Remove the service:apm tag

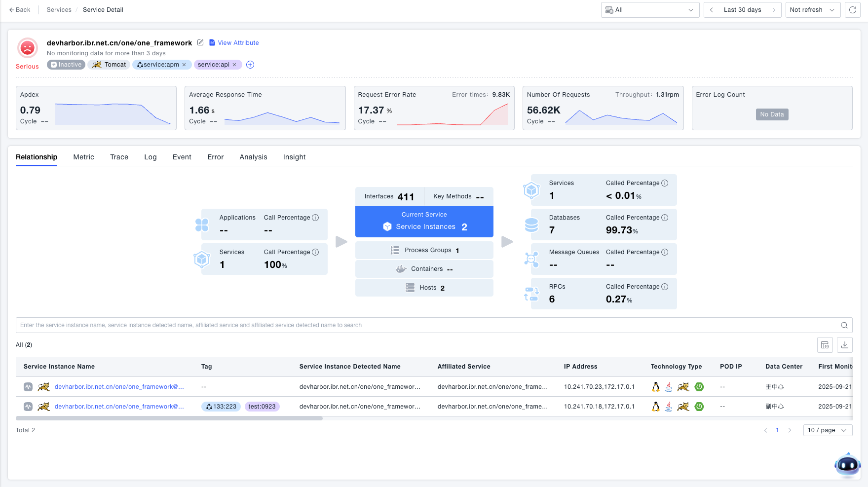(x=184, y=65)
